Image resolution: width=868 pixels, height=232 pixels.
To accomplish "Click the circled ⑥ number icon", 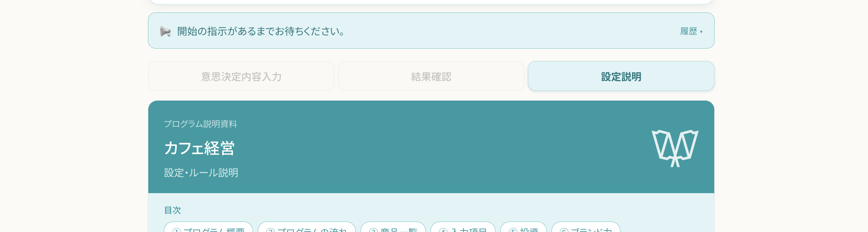I will [564, 230].
